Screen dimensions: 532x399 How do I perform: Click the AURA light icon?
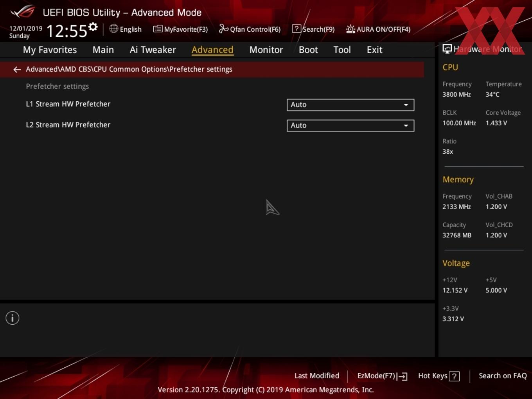(x=350, y=29)
